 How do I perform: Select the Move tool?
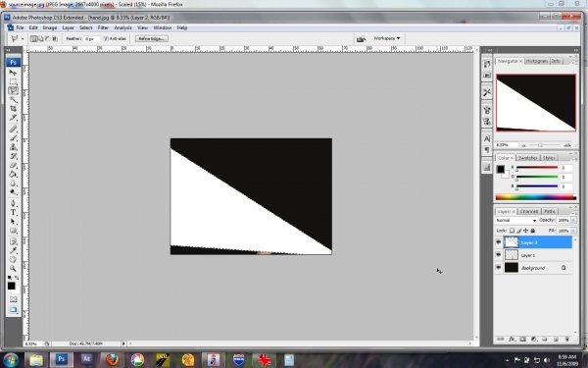point(13,72)
